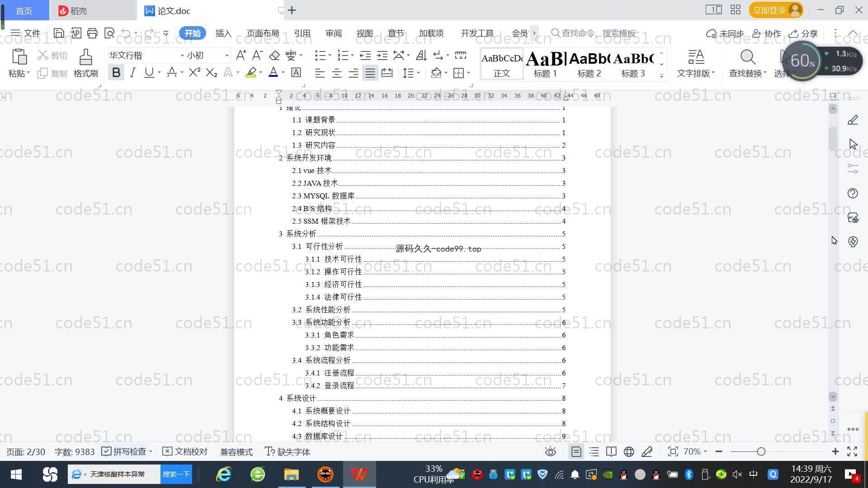Apply the 标题 1 heading style
Screen dimensions: 868x488
(545, 64)
